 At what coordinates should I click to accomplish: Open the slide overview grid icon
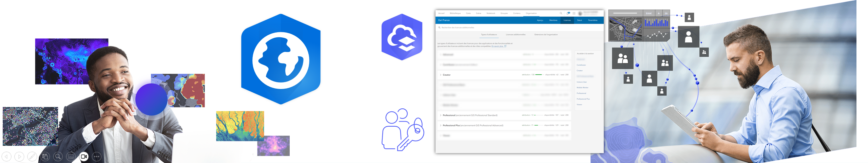[x=45, y=157]
